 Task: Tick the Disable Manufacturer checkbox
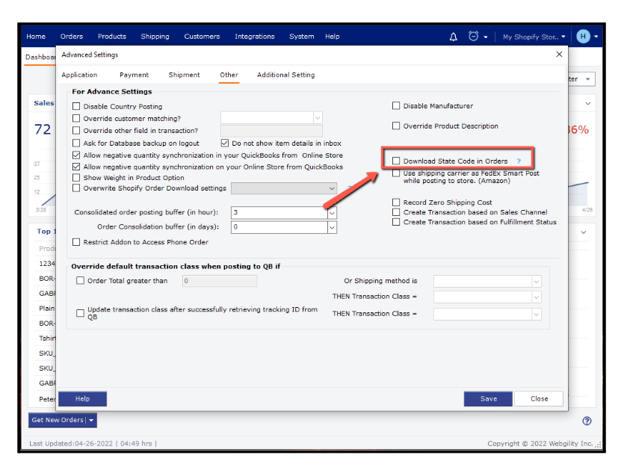pos(396,106)
